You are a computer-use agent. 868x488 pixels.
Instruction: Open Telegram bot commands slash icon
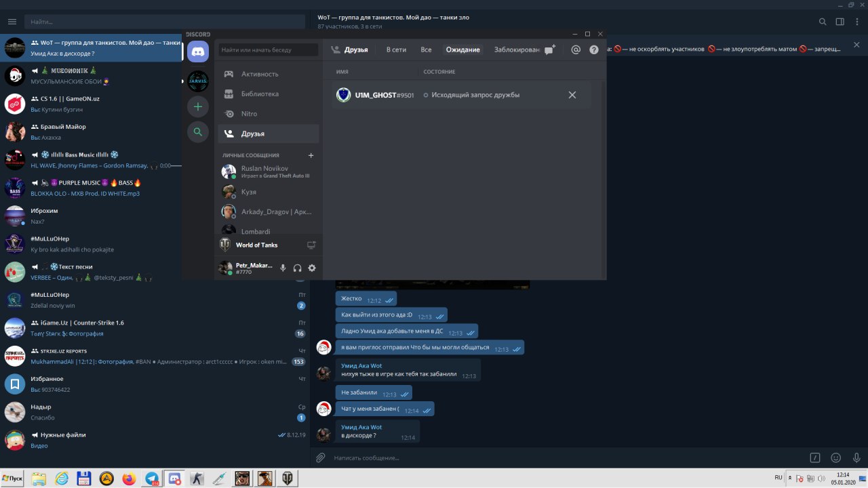pyautogui.click(x=816, y=457)
